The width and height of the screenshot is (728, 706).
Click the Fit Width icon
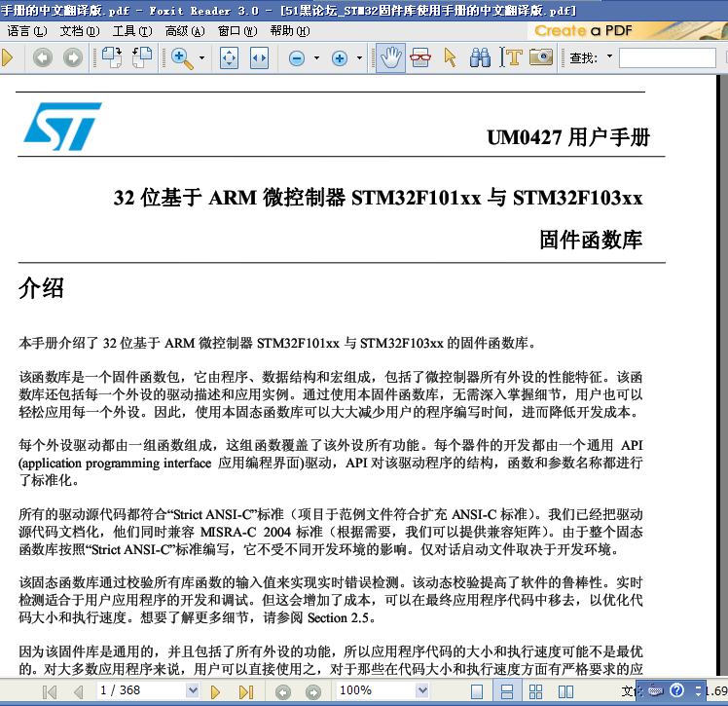tap(260, 58)
